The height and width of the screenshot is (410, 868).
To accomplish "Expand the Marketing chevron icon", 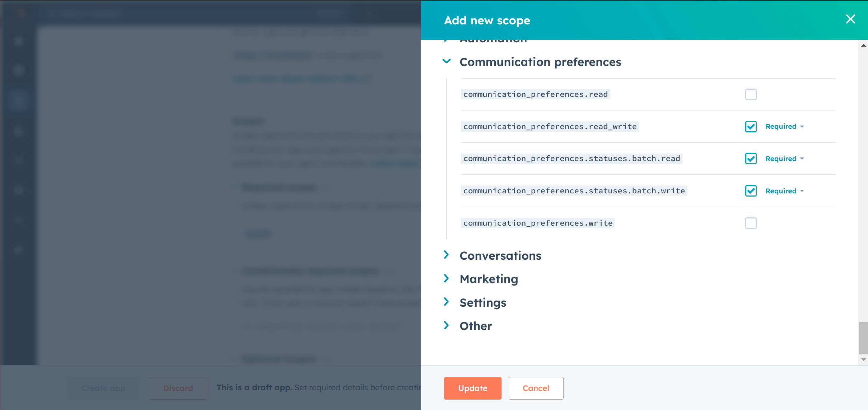I will [x=447, y=278].
